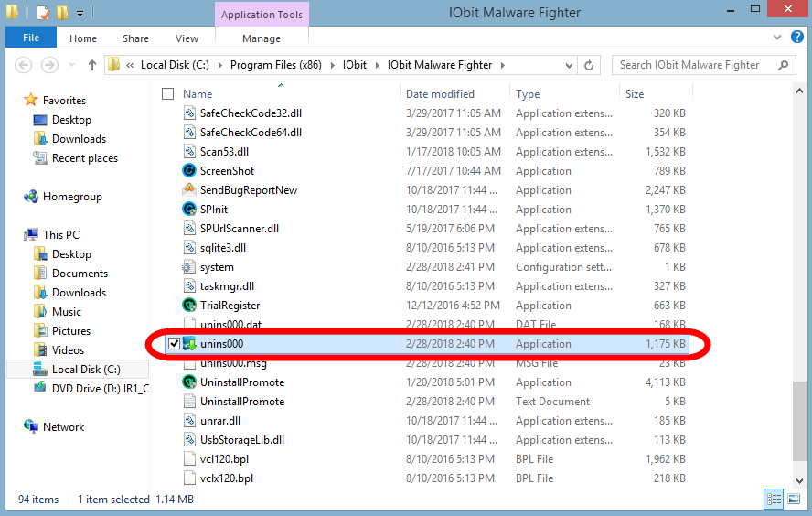Expand arrow after IObit breadcrumb

click(377, 65)
